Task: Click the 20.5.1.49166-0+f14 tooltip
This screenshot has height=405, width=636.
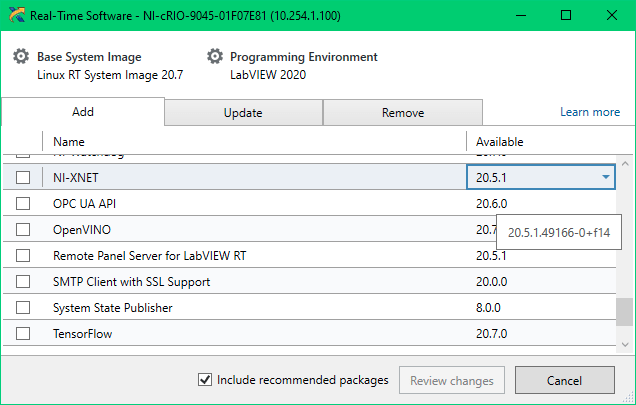Action: 559,232
